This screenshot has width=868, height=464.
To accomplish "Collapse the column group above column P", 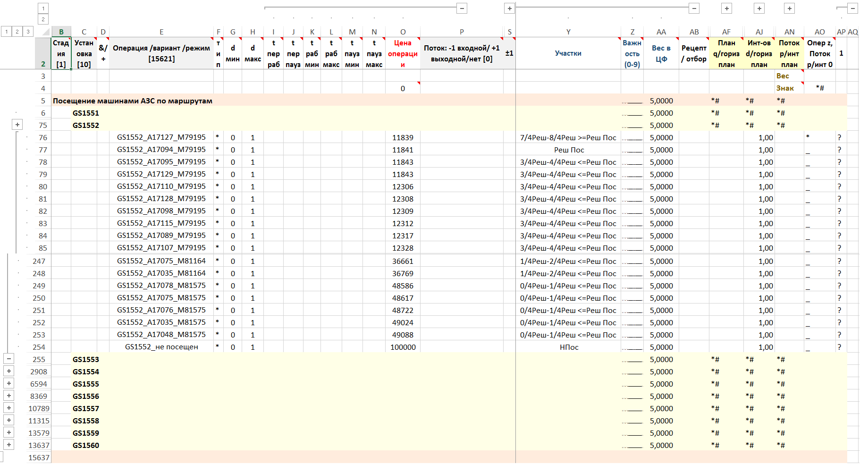I will pos(462,8).
